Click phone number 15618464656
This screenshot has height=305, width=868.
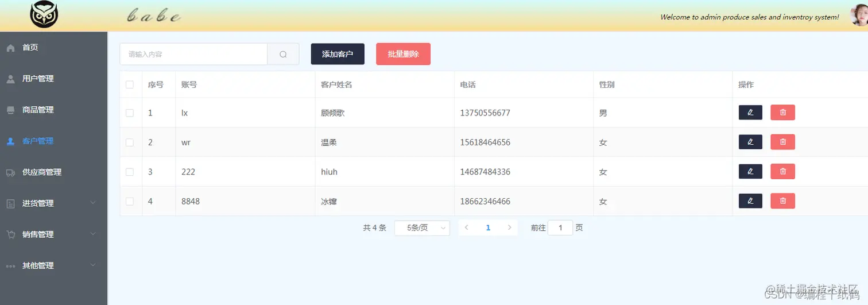coord(485,142)
